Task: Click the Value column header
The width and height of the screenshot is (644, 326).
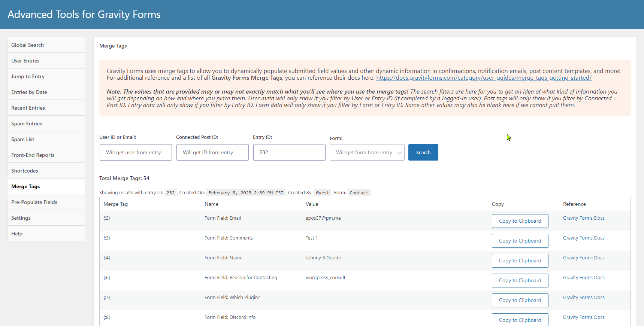Action: click(312, 204)
